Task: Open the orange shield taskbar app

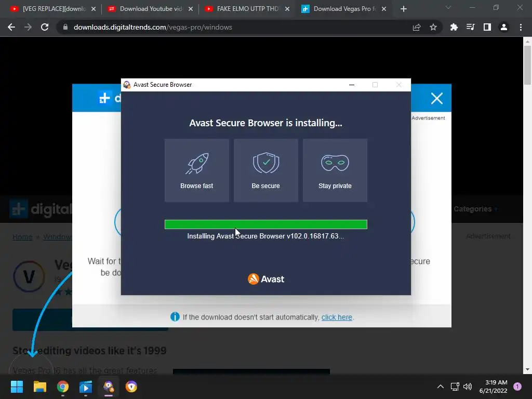Action: (131, 387)
